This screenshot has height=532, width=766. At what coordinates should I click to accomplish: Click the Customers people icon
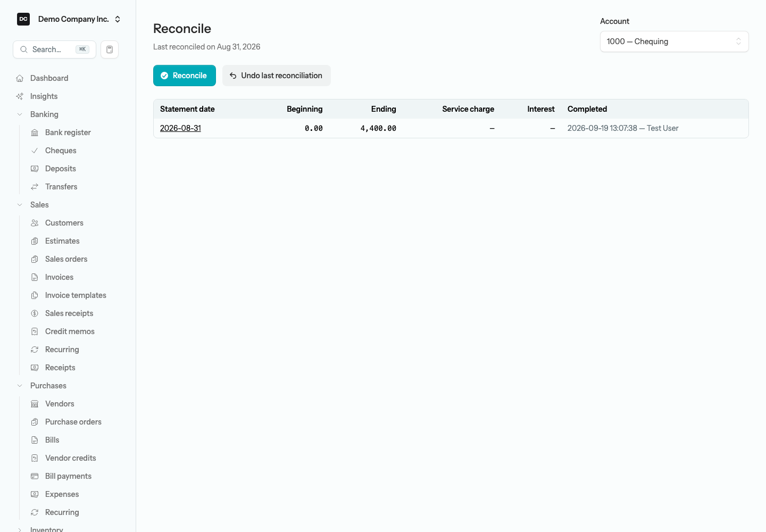(x=35, y=223)
